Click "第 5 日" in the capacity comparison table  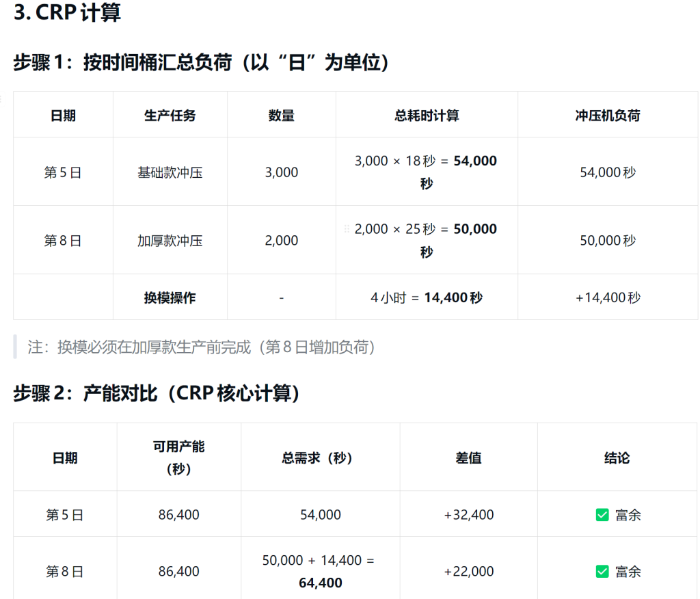click(65, 515)
